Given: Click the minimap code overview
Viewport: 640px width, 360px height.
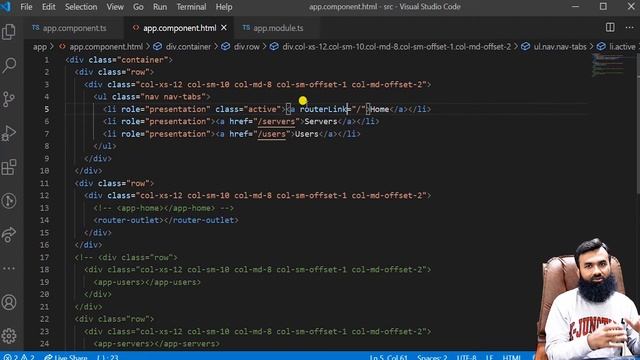Looking at the screenshot, I should tap(608, 65).
